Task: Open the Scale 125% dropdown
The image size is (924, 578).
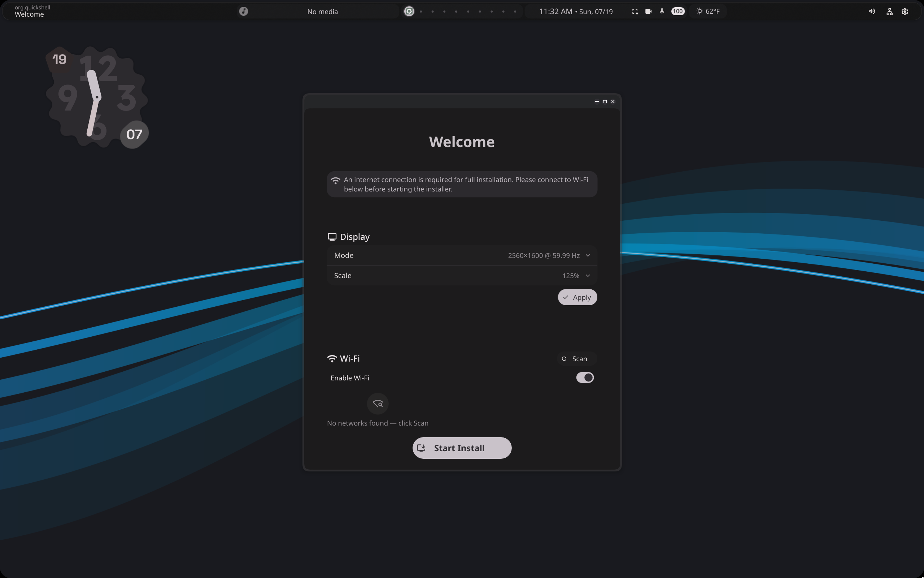Action: click(462, 276)
